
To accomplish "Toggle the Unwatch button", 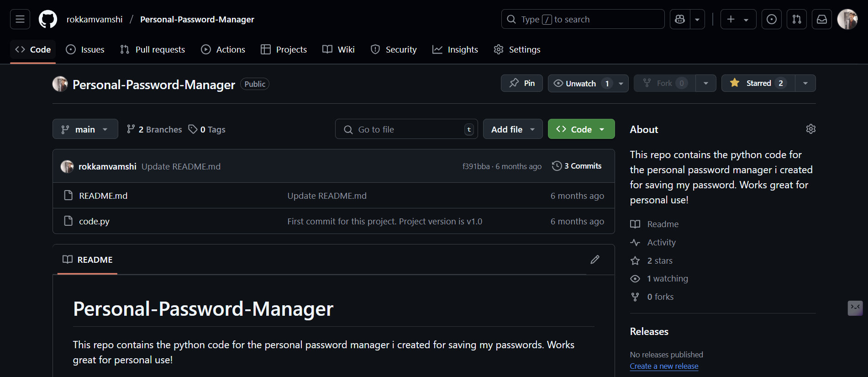I will 582,83.
